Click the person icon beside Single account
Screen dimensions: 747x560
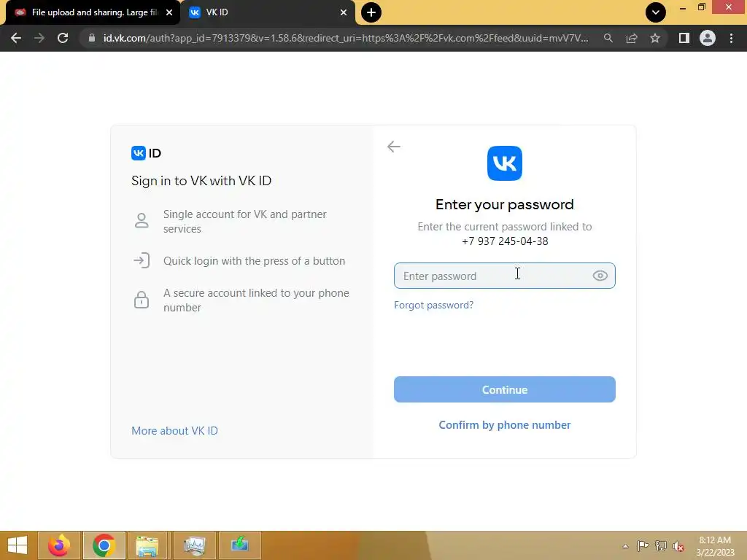tap(142, 220)
